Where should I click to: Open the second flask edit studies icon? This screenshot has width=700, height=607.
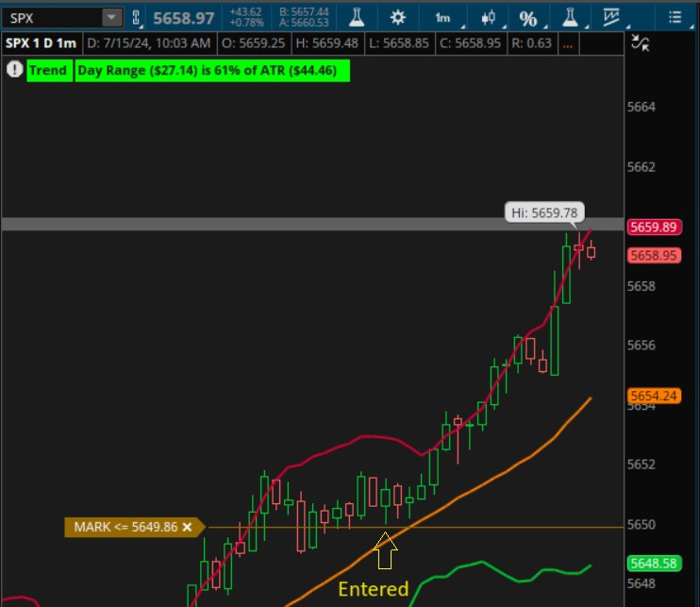coord(570,18)
